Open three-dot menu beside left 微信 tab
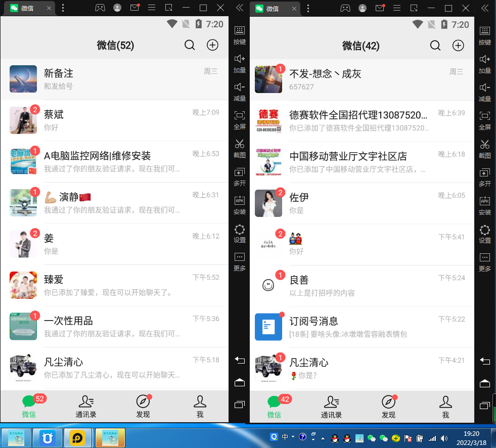 pos(63,8)
